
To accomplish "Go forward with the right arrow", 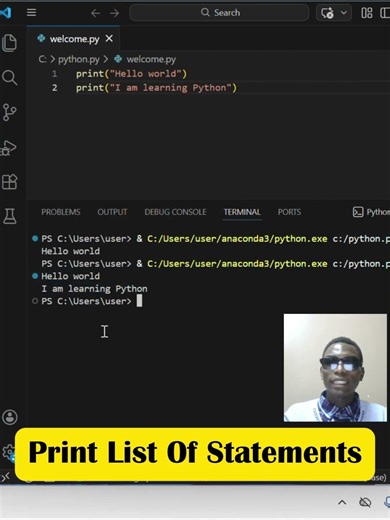I will (114, 13).
